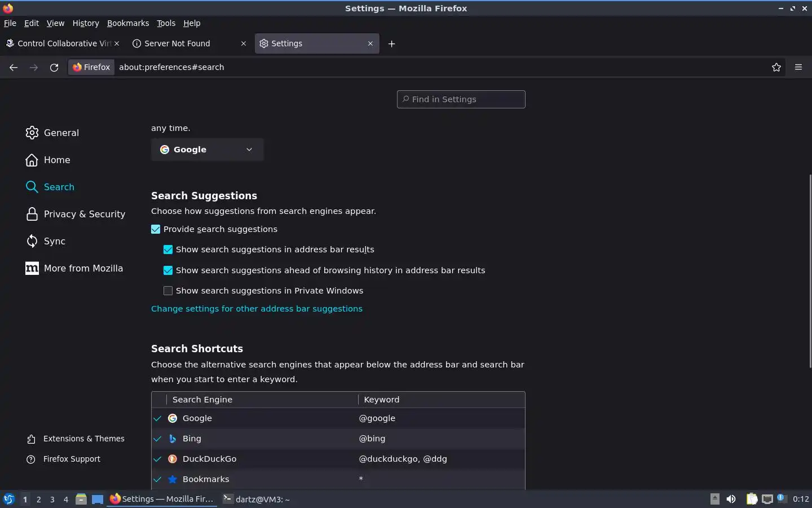Close the Settings tab
This screenshot has width=812, height=508.
point(370,43)
